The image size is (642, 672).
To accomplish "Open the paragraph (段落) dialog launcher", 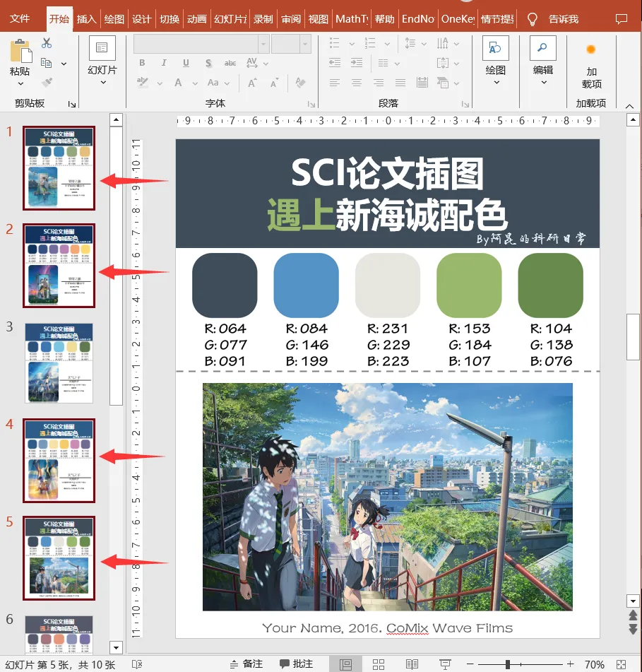I will (465, 104).
